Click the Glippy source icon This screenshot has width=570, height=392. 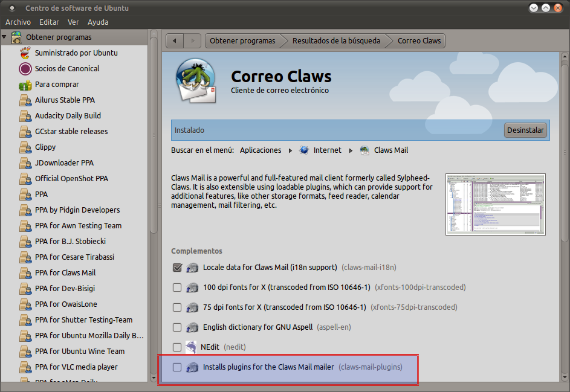(x=25, y=147)
